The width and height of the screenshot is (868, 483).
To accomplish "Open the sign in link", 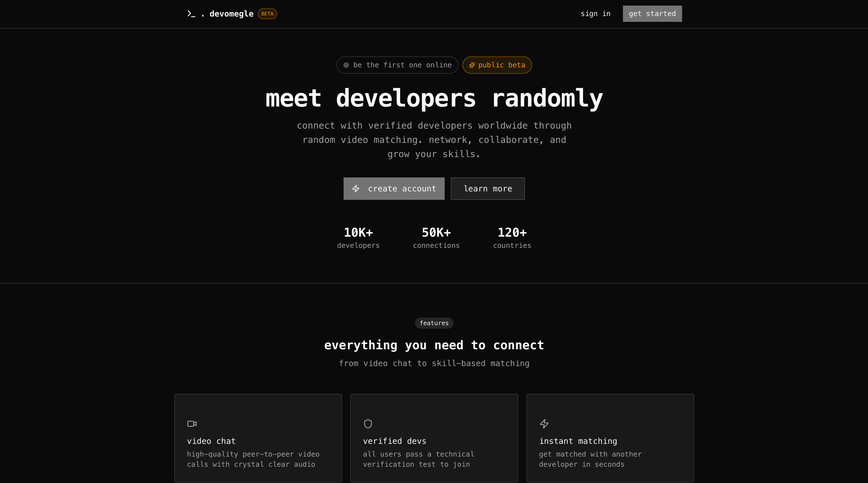I will [596, 14].
